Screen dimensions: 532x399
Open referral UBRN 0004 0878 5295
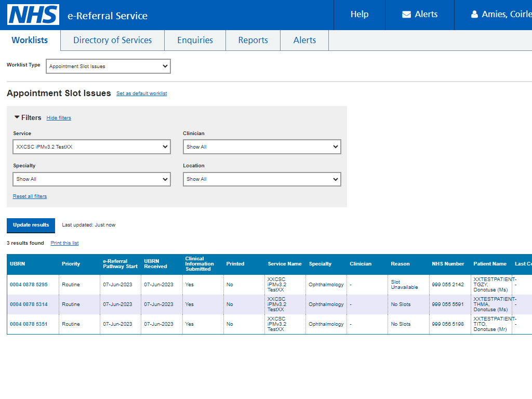point(29,284)
